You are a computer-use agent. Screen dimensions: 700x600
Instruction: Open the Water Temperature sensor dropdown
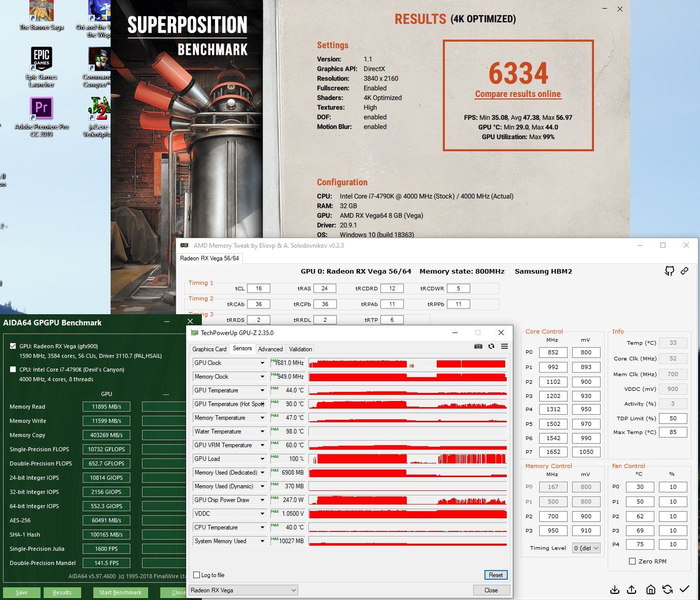point(262,431)
